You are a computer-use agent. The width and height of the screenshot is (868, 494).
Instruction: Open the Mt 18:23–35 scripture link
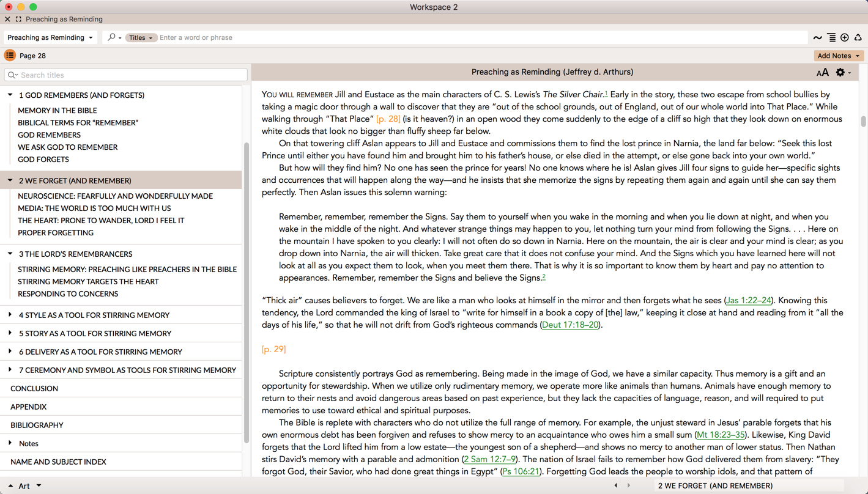(x=721, y=435)
